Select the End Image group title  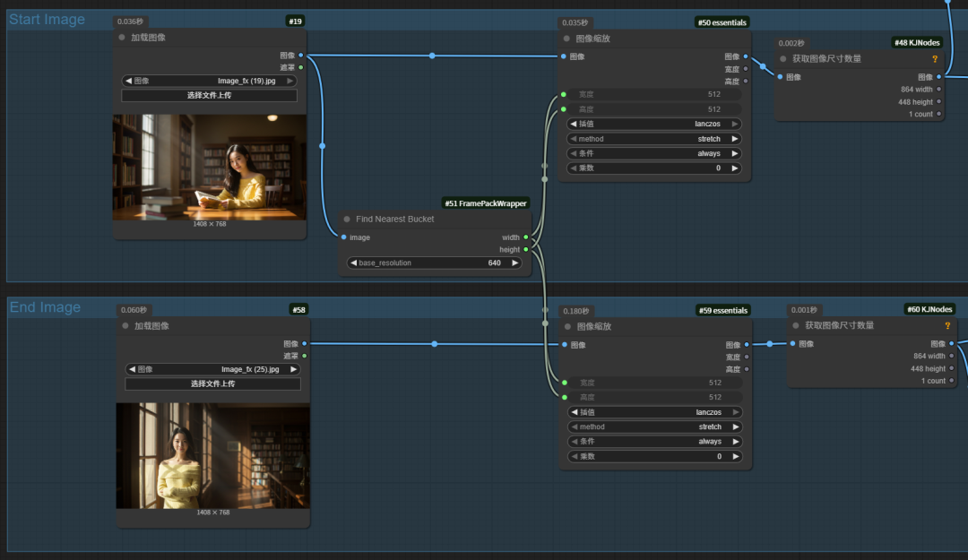point(45,307)
